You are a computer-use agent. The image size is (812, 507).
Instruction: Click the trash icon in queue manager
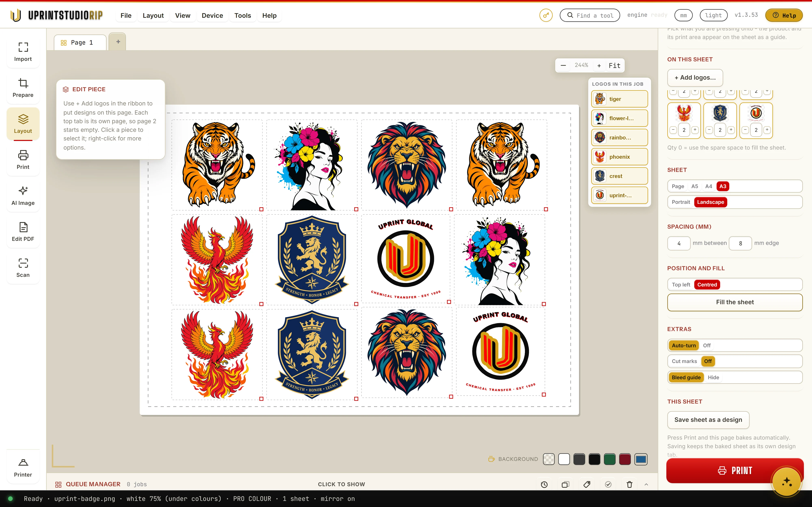[x=630, y=484]
